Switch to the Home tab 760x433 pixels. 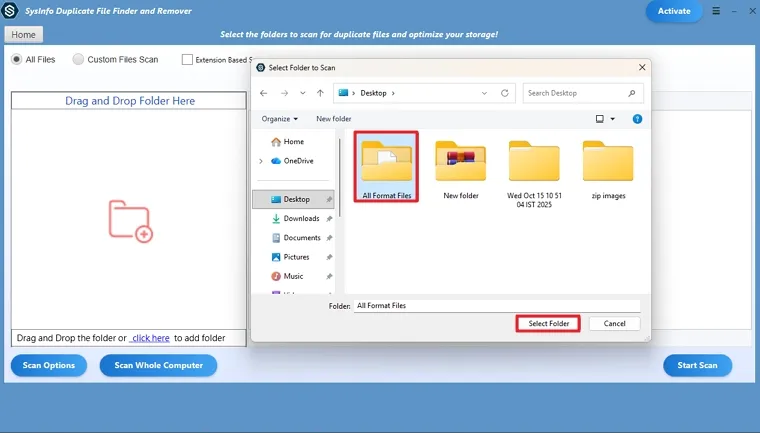point(23,34)
